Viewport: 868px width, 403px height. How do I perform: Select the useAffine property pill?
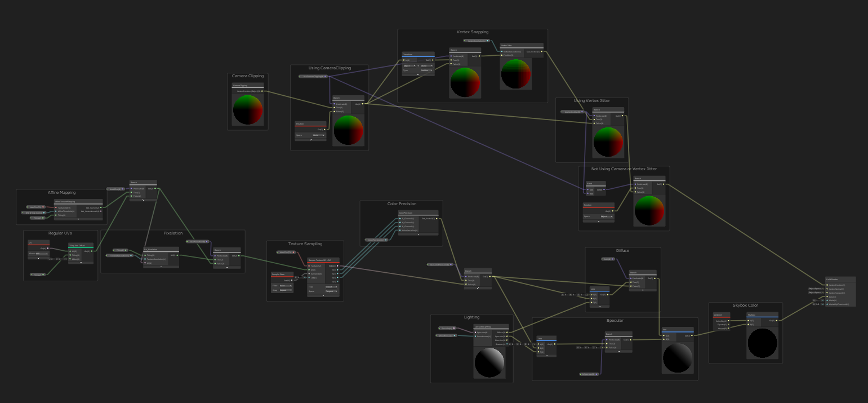point(115,189)
